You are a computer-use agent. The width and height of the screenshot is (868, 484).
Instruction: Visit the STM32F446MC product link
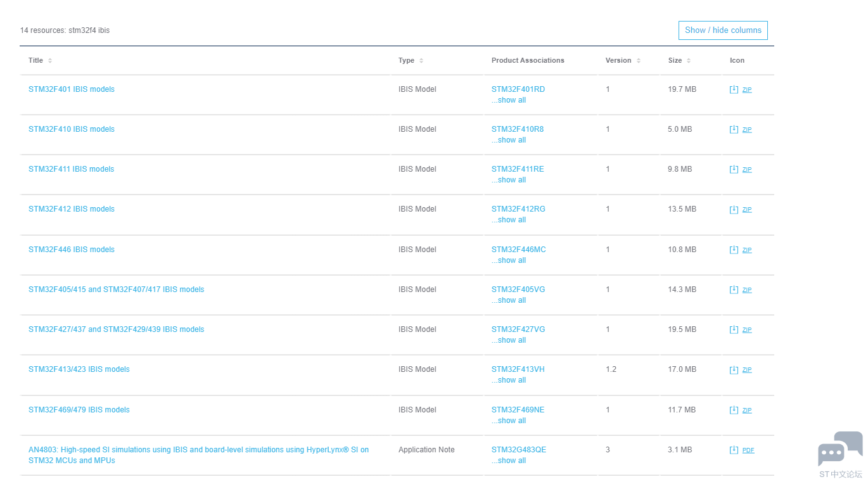pyautogui.click(x=519, y=250)
